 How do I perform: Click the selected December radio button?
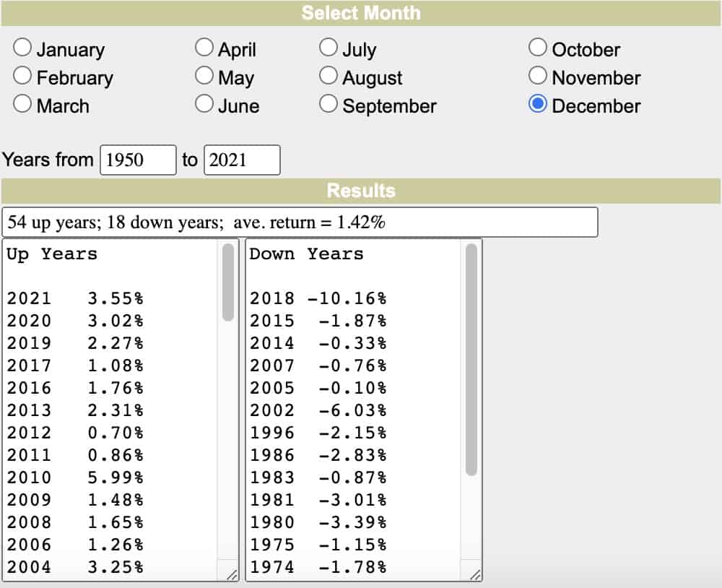coord(537,104)
